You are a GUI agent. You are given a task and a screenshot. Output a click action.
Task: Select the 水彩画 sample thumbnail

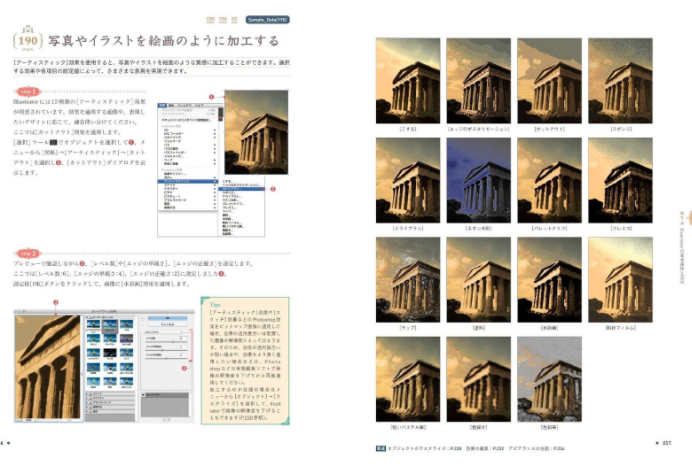click(549, 279)
